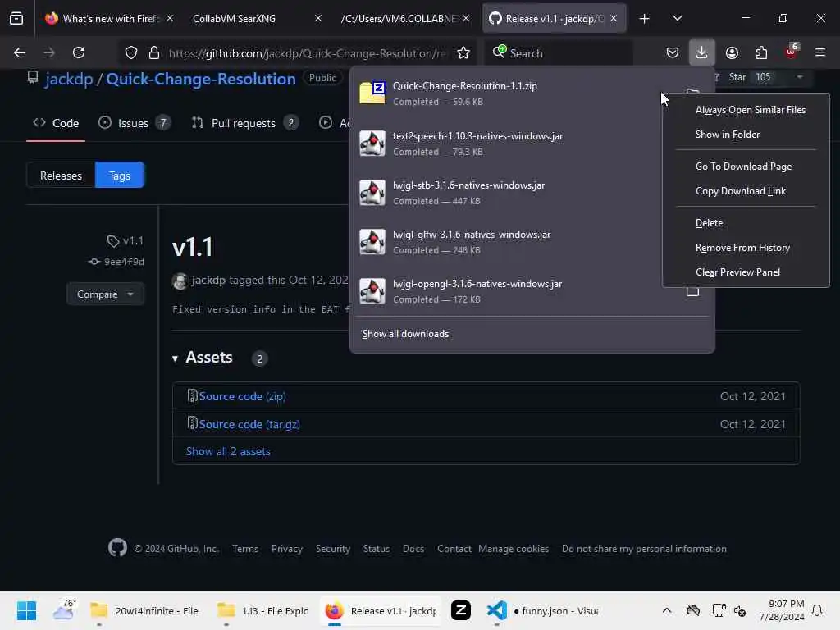Select the Tags button
The height and width of the screenshot is (630, 840).
(x=120, y=176)
